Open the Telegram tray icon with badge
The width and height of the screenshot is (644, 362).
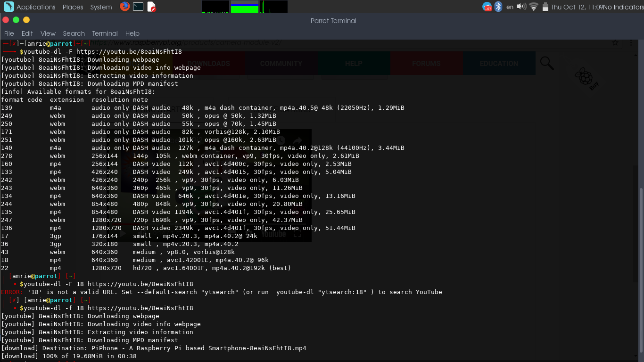(487, 7)
